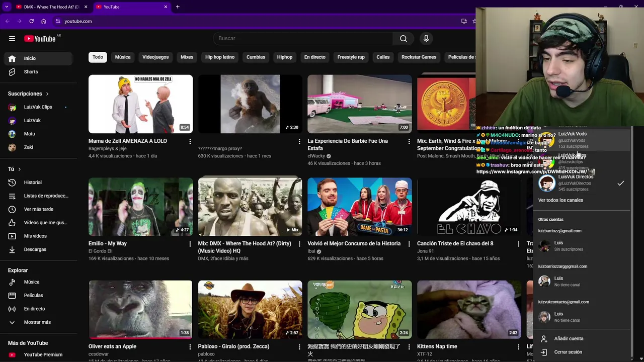This screenshot has width=644, height=362.
Task: Go to Inicio in the sidebar
Action: [38, 58]
